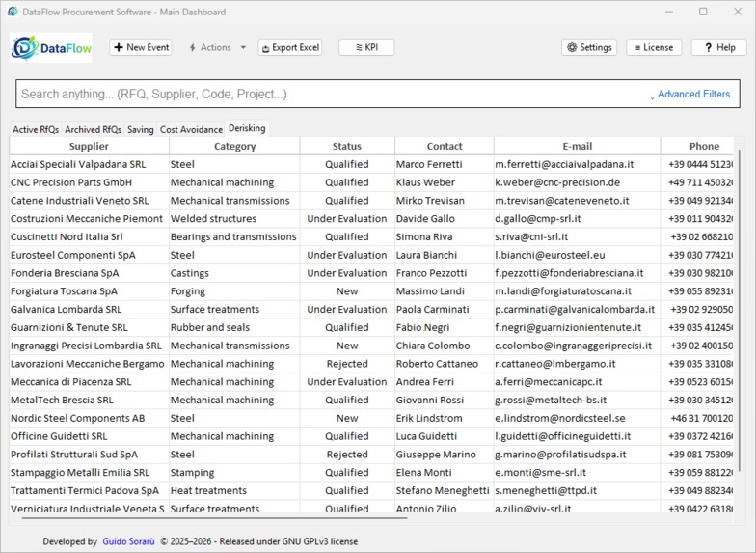The height and width of the screenshot is (553, 756).
Task: Select supplier Ingranaggi Precisi Lombardia SRL
Action: pos(87,346)
